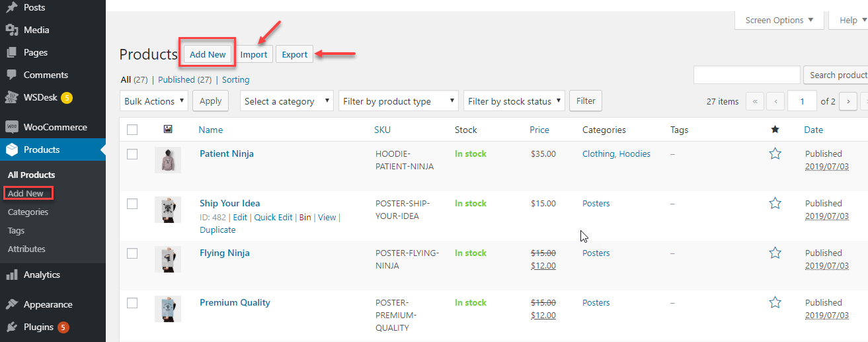Open Attributes submenu item
The width and height of the screenshot is (868, 342).
click(x=26, y=249)
